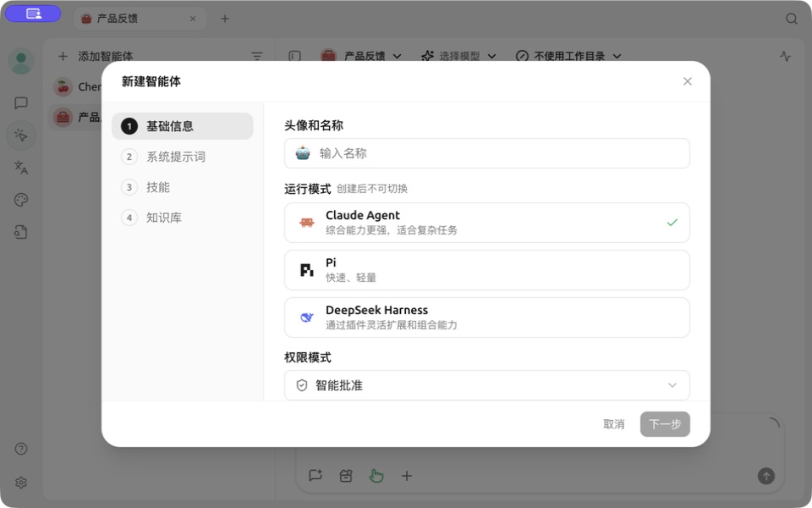Open the 不使用工作目录 dropdown
This screenshot has height=508, width=812.
(x=568, y=56)
